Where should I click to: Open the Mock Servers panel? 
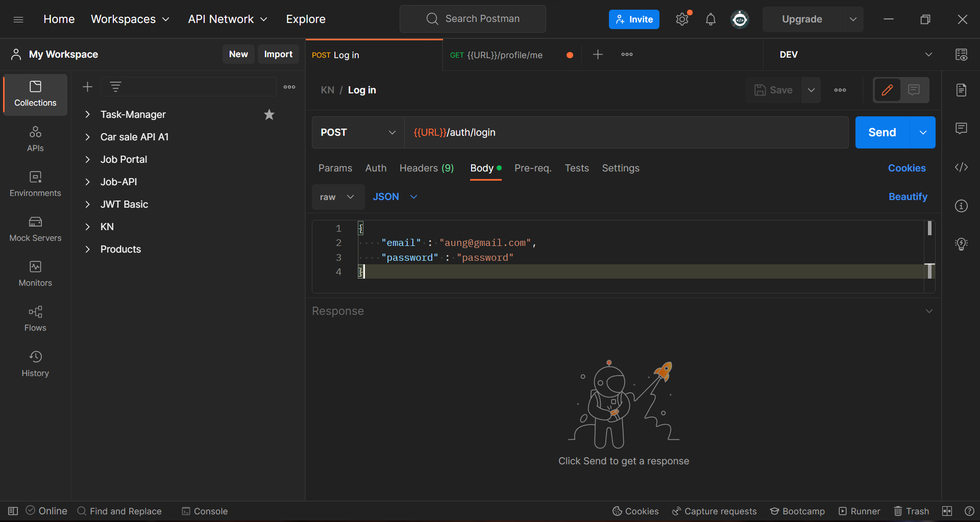pyautogui.click(x=35, y=229)
